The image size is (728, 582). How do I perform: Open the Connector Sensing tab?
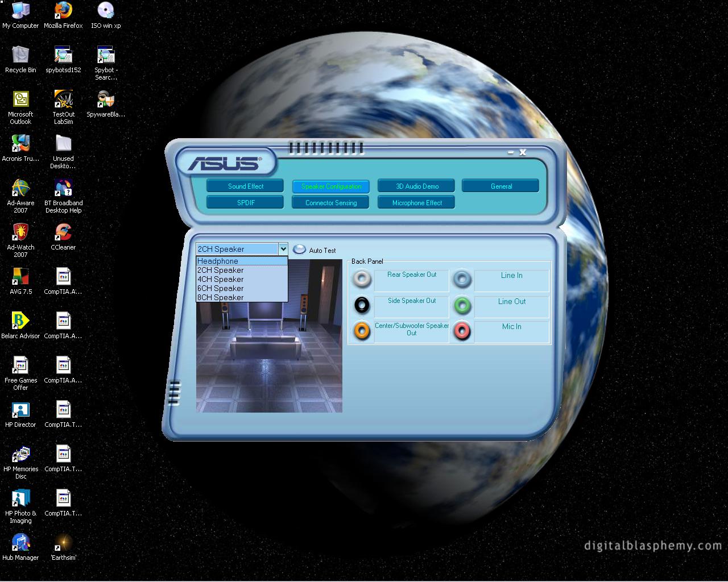[331, 202]
